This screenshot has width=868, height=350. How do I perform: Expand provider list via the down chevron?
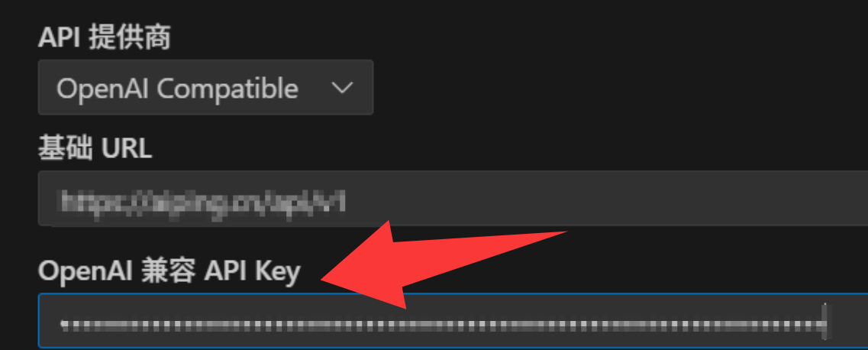pos(341,88)
